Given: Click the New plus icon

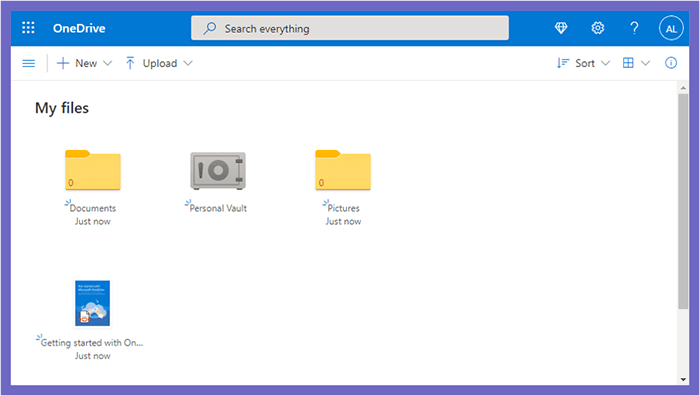Looking at the screenshot, I should tap(63, 63).
